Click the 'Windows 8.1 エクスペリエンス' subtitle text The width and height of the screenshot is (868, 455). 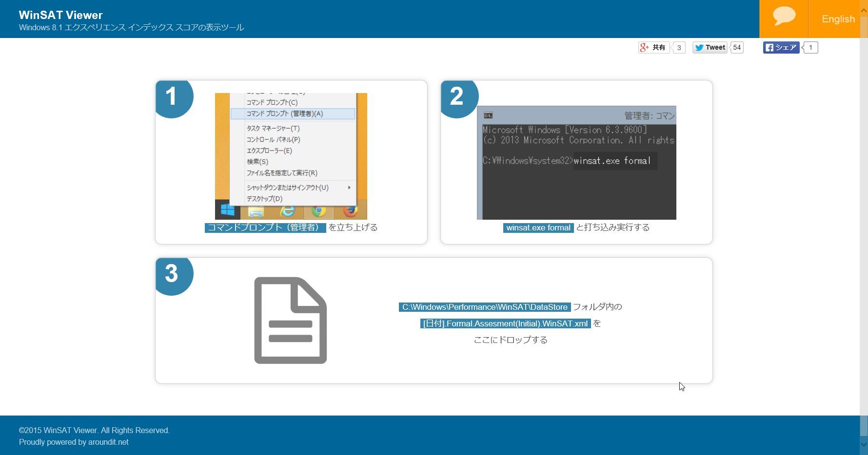click(x=131, y=27)
